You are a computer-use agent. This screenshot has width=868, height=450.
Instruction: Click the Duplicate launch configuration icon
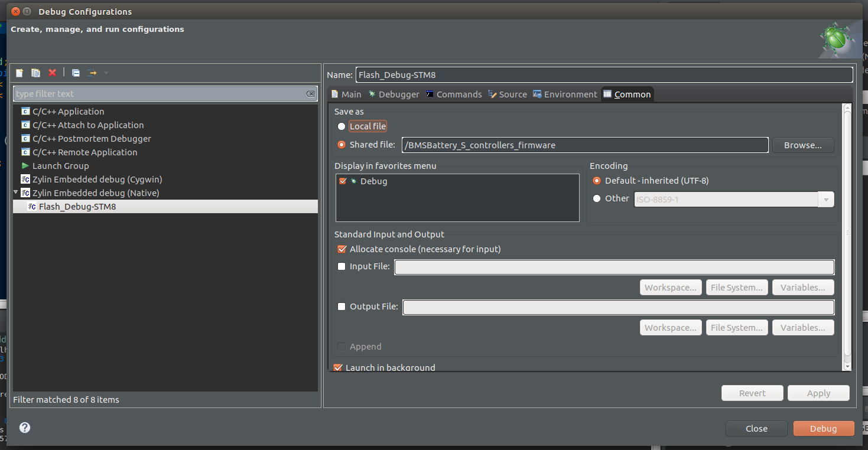point(36,73)
